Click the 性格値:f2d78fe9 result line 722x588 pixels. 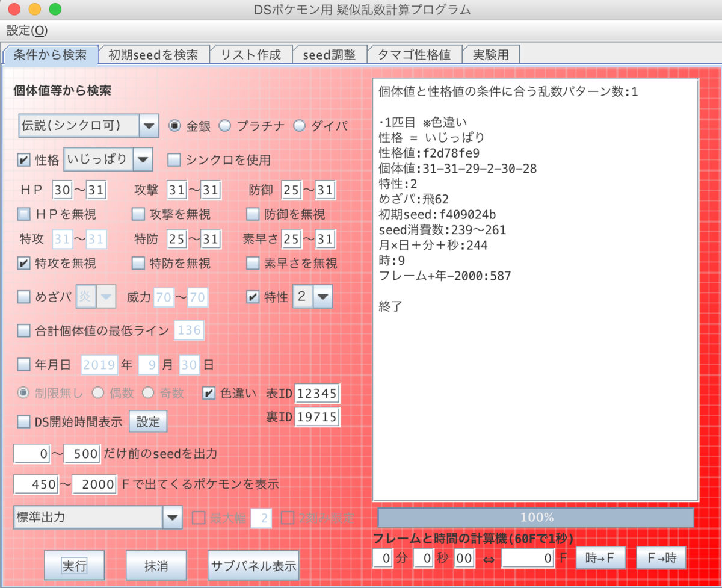click(x=429, y=152)
